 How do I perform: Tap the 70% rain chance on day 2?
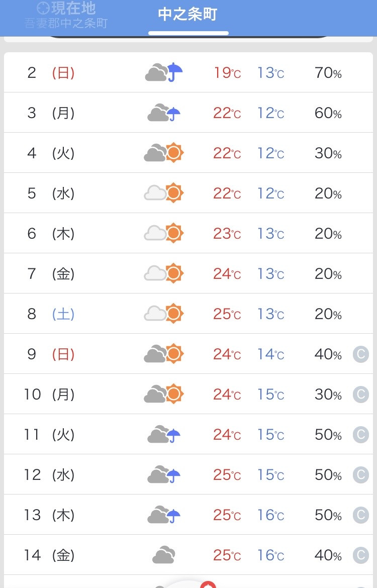point(328,73)
